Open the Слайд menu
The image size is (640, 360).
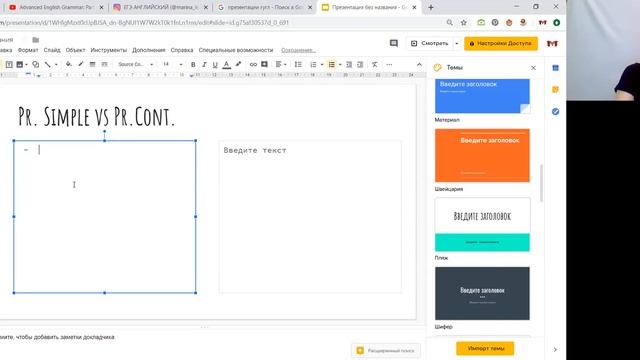(52, 50)
